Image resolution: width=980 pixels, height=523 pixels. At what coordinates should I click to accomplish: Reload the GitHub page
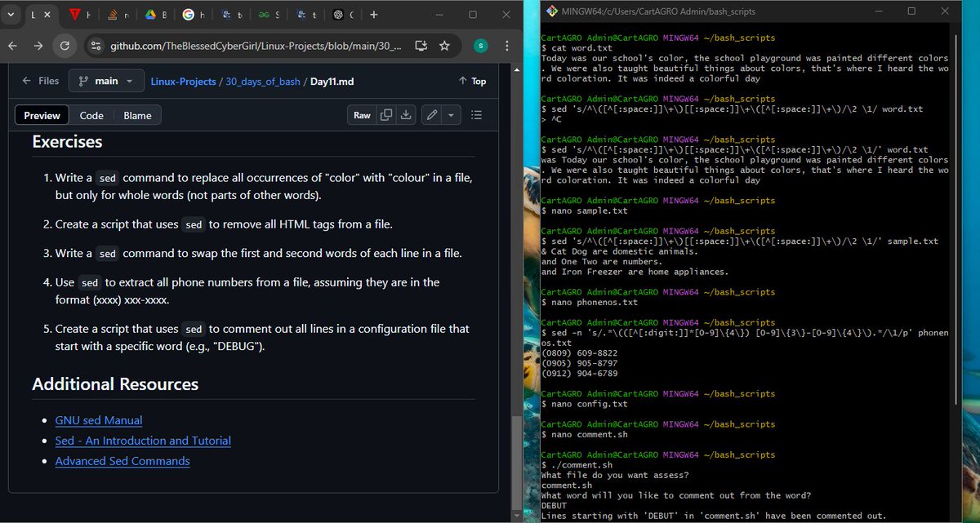coord(65,46)
